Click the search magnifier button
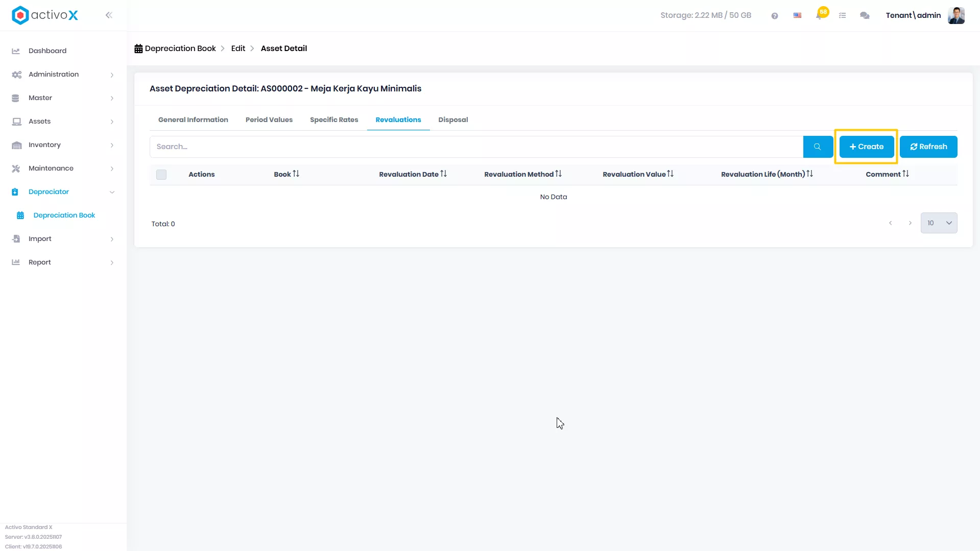980x551 pixels. click(818, 147)
